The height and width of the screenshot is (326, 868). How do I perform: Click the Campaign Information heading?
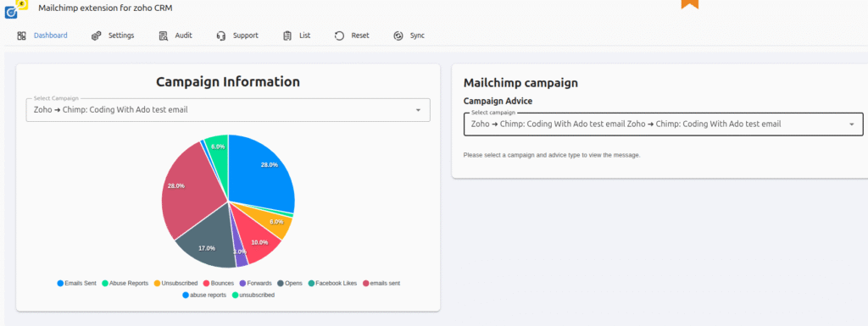coord(228,82)
